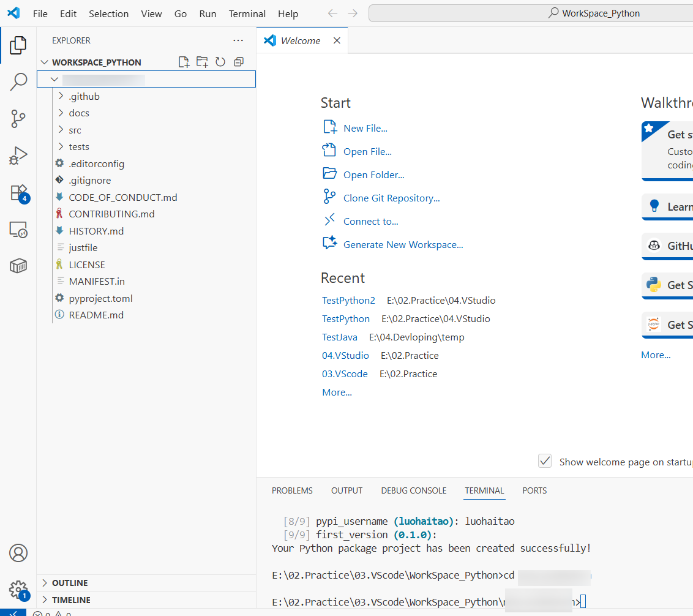Click Open File... link
693x616 pixels.
pos(367,152)
